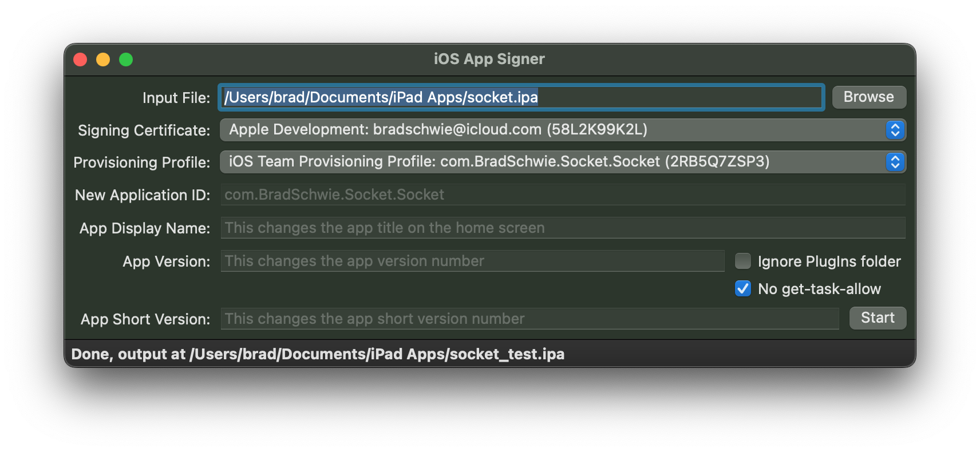
Task: Click the 'Input File:' label
Action: [x=176, y=98]
